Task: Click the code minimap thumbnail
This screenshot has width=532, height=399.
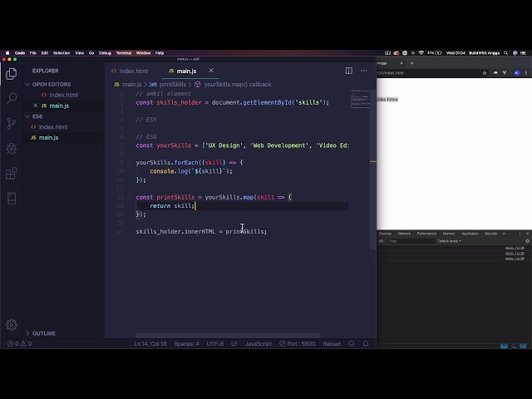Action: pos(360,98)
